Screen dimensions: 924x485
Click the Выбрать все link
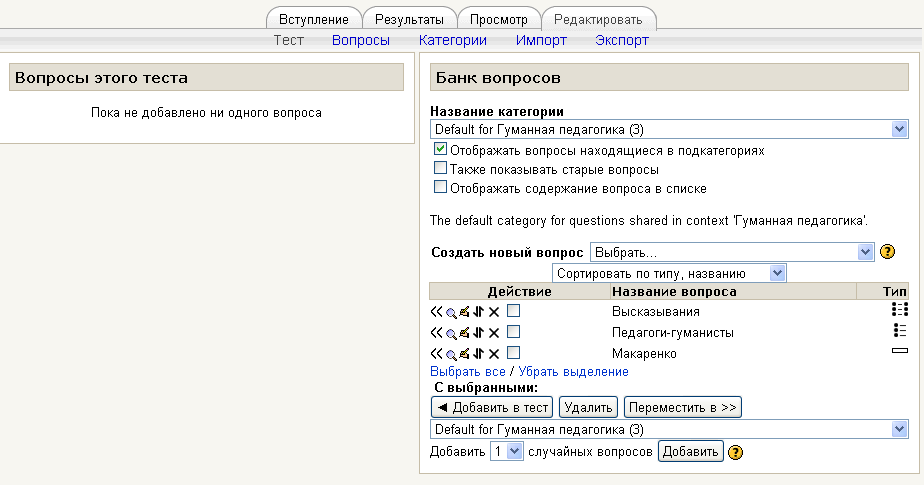(x=468, y=371)
